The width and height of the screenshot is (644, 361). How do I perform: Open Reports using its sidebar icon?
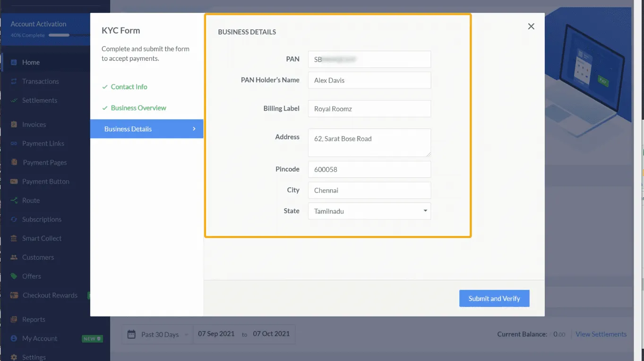pyautogui.click(x=14, y=319)
